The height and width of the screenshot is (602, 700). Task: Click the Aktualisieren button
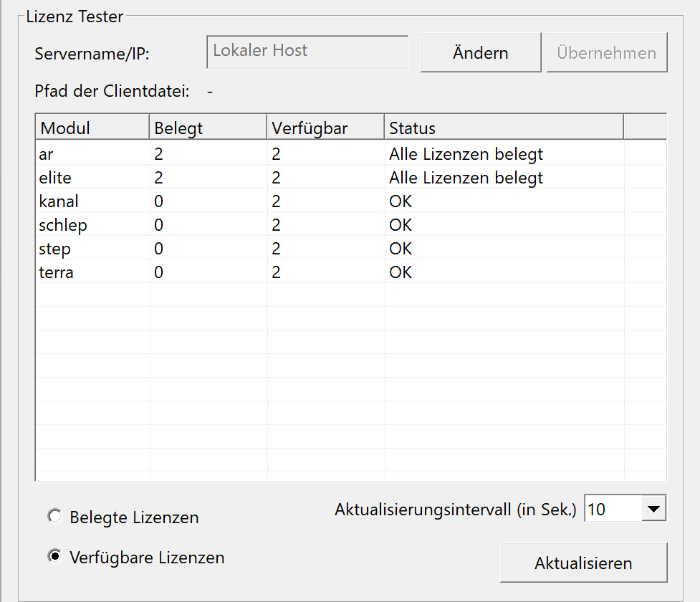click(x=582, y=563)
